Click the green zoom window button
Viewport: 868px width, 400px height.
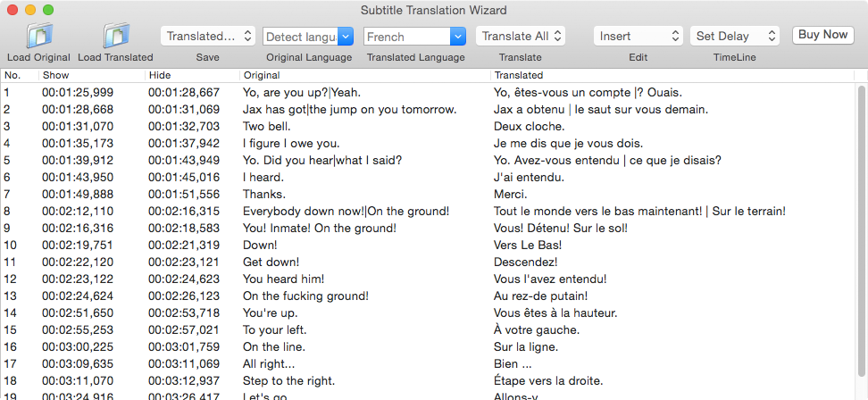pos(48,10)
